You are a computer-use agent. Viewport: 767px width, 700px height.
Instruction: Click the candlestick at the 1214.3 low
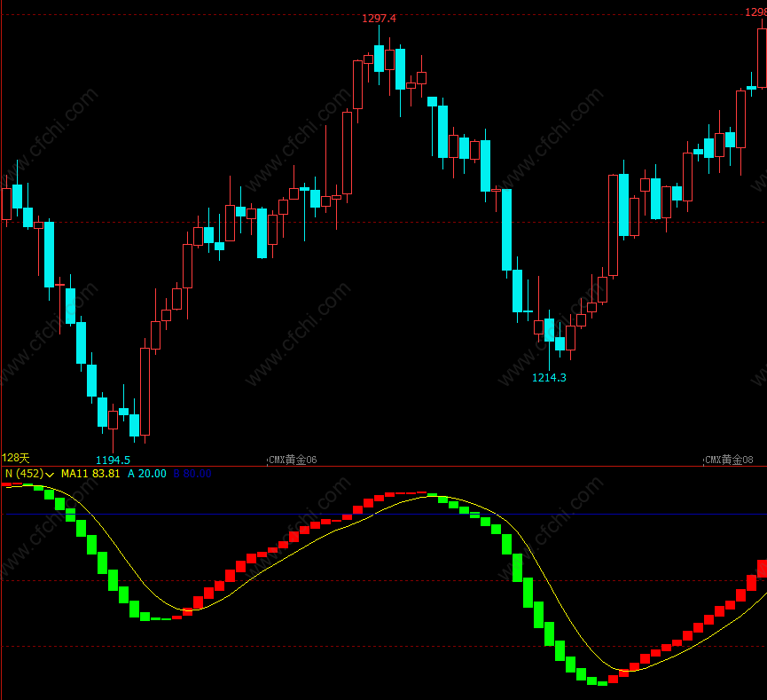pos(550,340)
